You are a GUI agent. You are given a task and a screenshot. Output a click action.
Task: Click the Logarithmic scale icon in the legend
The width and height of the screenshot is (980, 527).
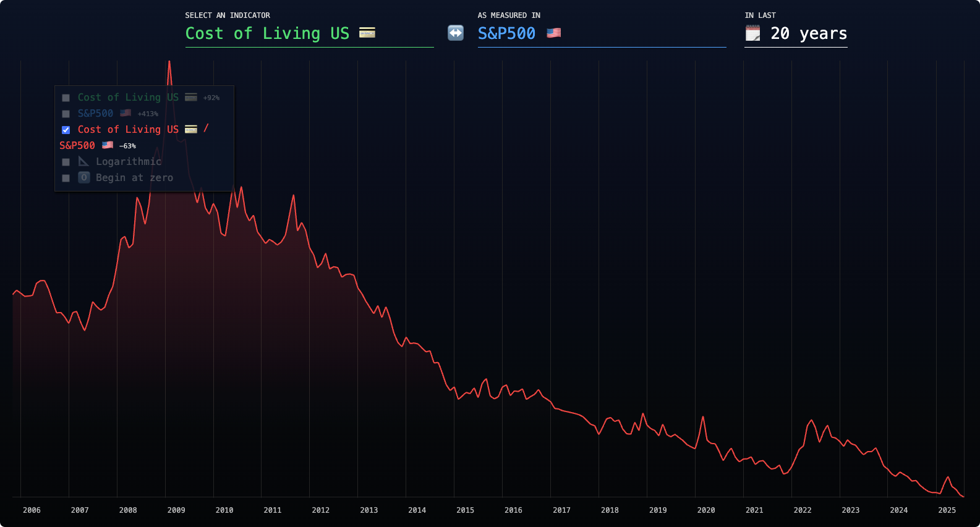[83, 161]
